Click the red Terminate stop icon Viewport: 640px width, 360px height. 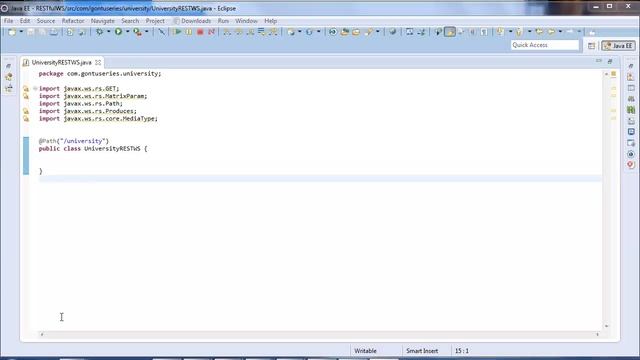coord(200,32)
